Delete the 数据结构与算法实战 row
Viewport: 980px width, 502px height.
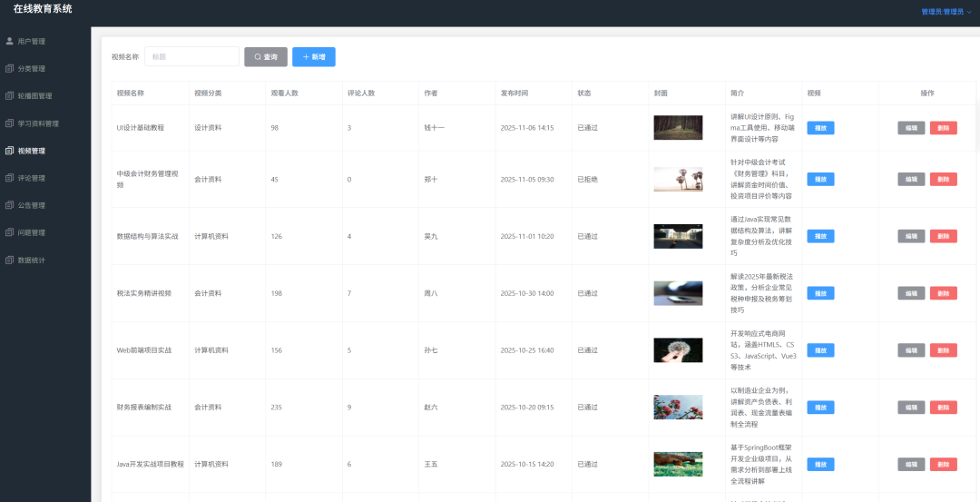coord(944,236)
